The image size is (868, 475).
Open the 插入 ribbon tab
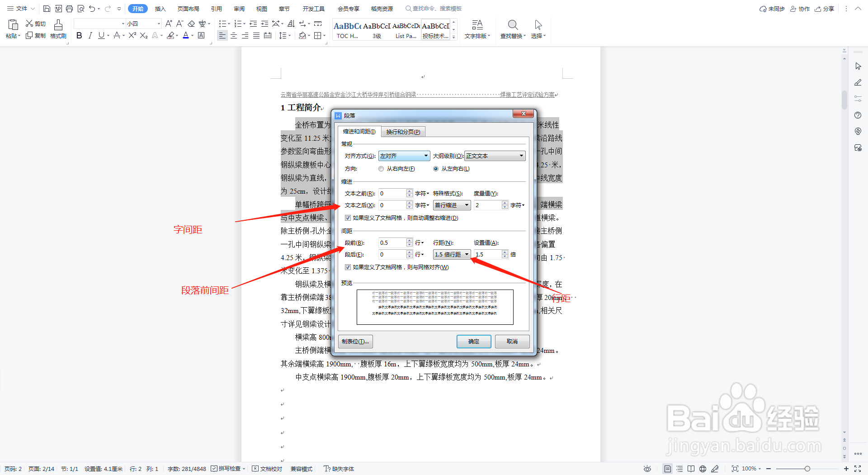coord(160,8)
